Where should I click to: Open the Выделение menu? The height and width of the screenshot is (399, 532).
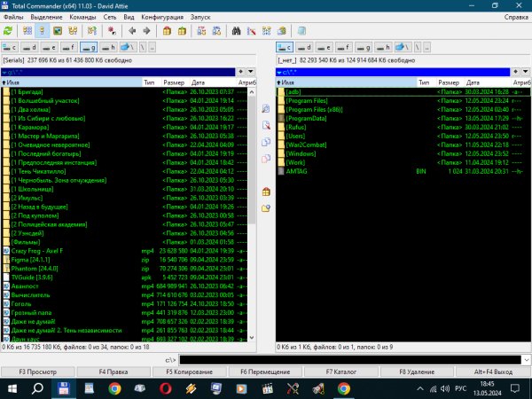46,17
